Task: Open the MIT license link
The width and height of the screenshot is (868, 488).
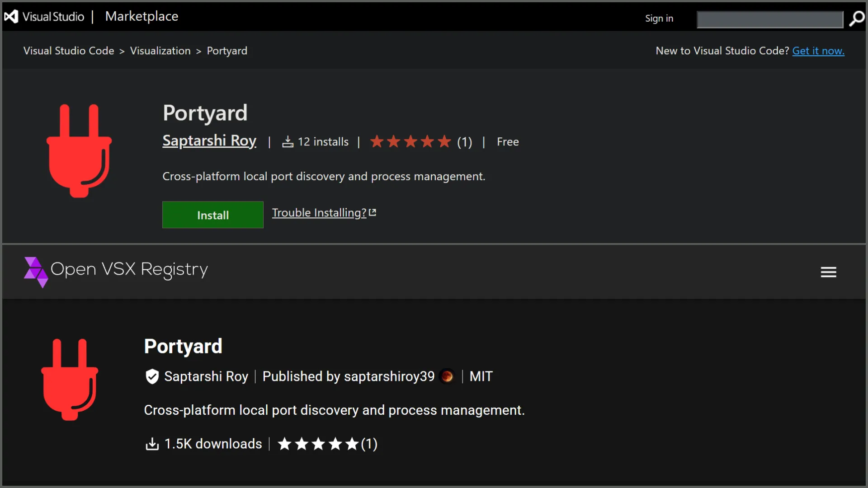Action: coord(481,376)
